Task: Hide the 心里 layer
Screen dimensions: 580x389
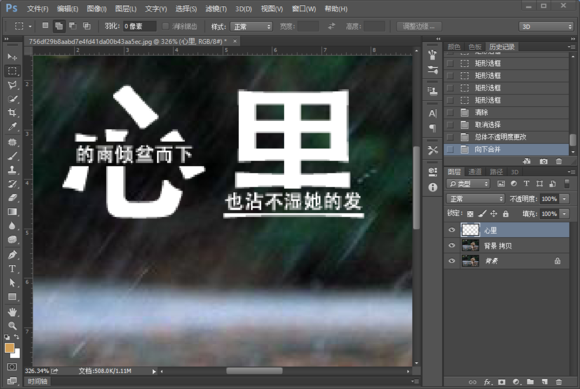Action: [452, 230]
